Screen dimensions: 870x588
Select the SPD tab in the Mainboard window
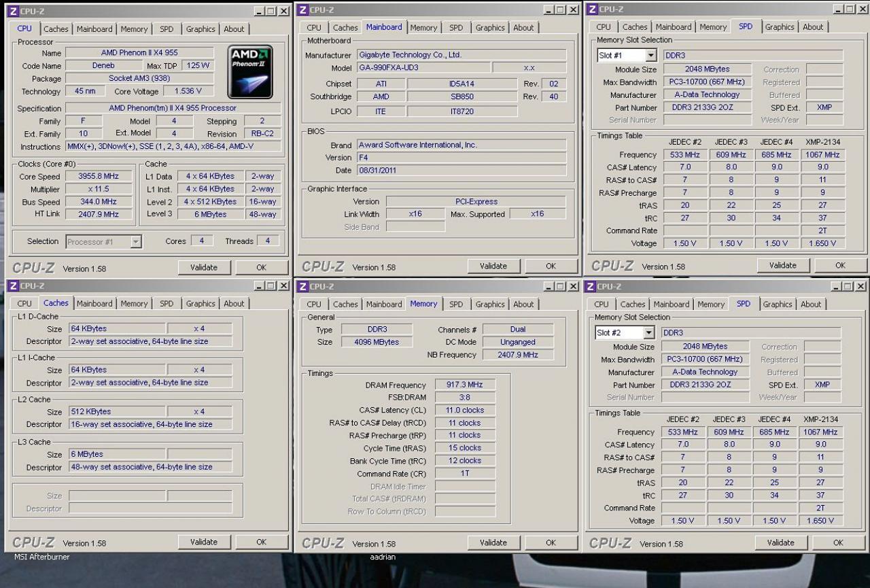point(456,28)
